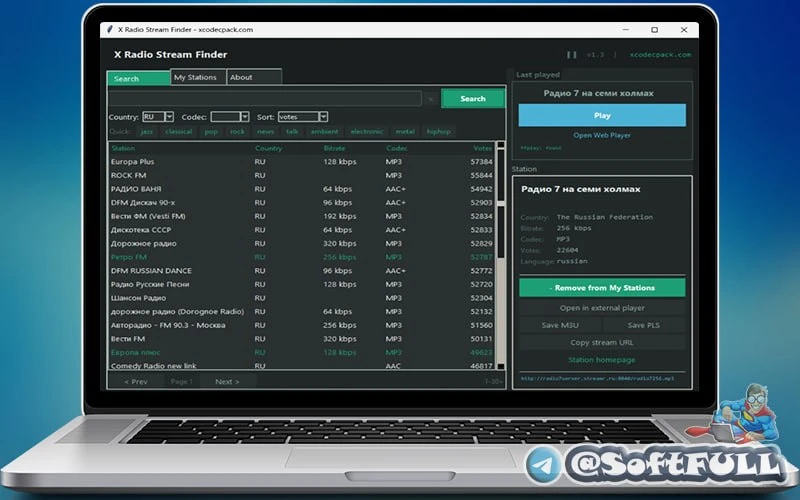
Task: Select the classical quick filter
Action: 179,132
